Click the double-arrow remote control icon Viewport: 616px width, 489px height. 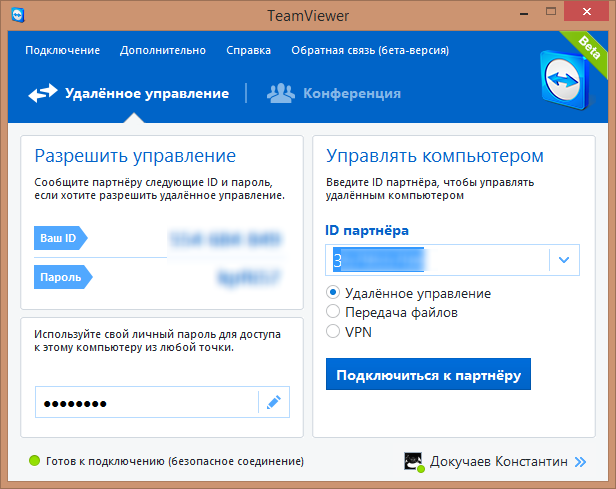pos(43,93)
